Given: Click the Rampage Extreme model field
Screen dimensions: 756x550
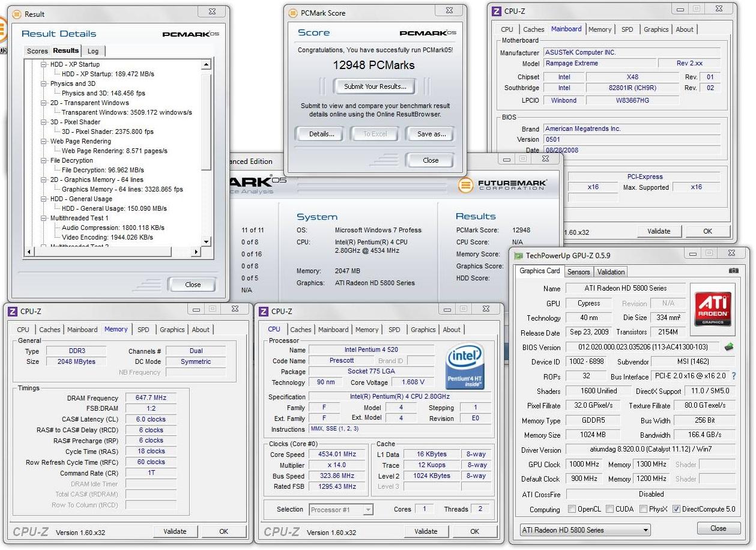Looking at the screenshot, I should tap(599, 64).
